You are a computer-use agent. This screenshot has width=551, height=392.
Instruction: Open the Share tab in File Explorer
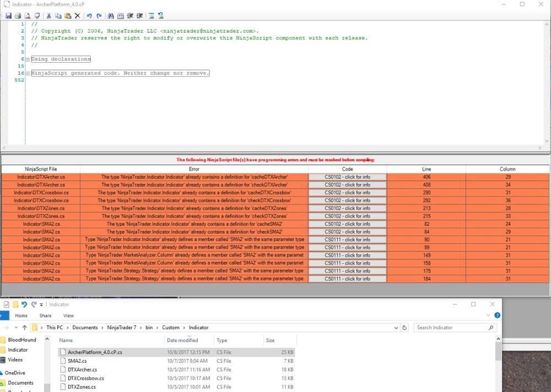point(45,315)
